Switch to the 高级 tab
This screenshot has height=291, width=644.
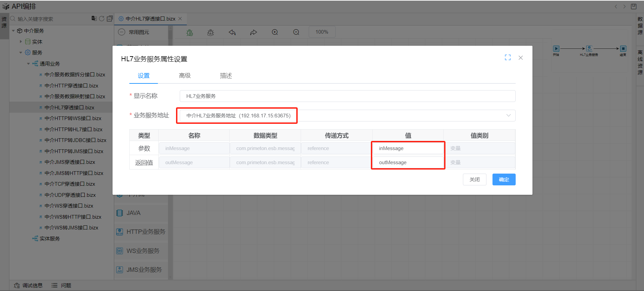point(184,76)
